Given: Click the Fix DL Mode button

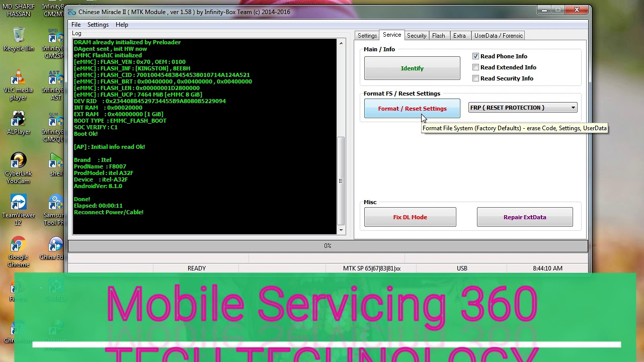Looking at the screenshot, I should point(410,217).
